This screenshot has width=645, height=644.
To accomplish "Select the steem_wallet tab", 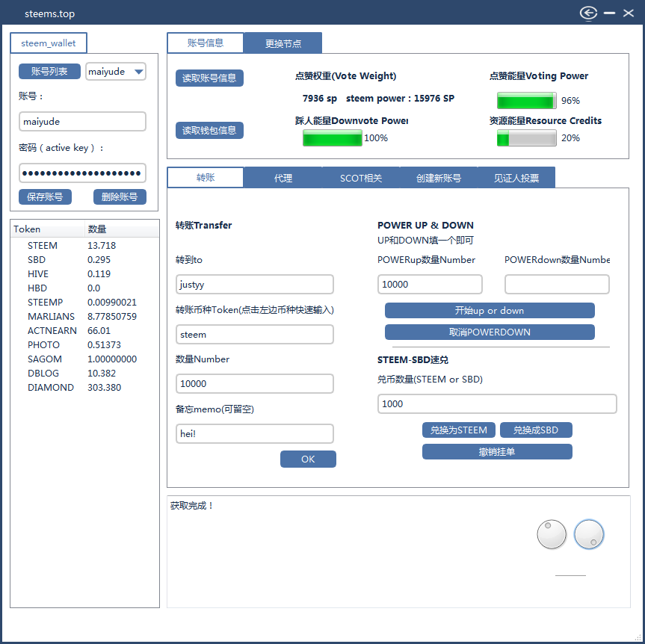I will (x=49, y=43).
